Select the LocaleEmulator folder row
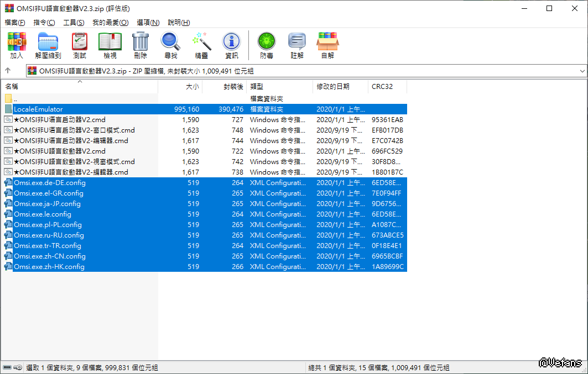This screenshot has width=588, height=374. coord(38,109)
